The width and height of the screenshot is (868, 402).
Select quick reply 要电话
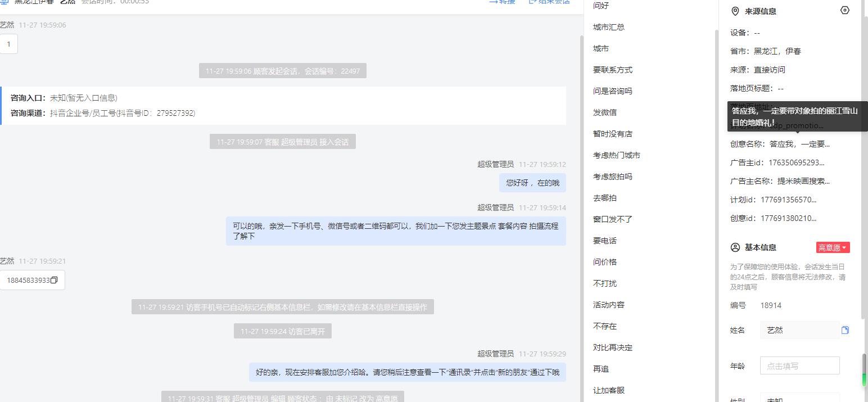coord(605,241)
